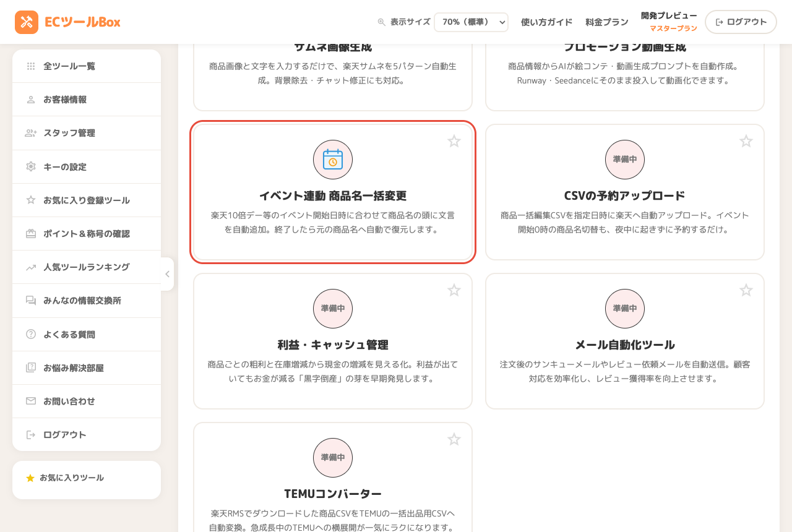Click the お気に入りツール panel heading
Image resolution: width=792 pixels, height=532 pixels.
72,478
